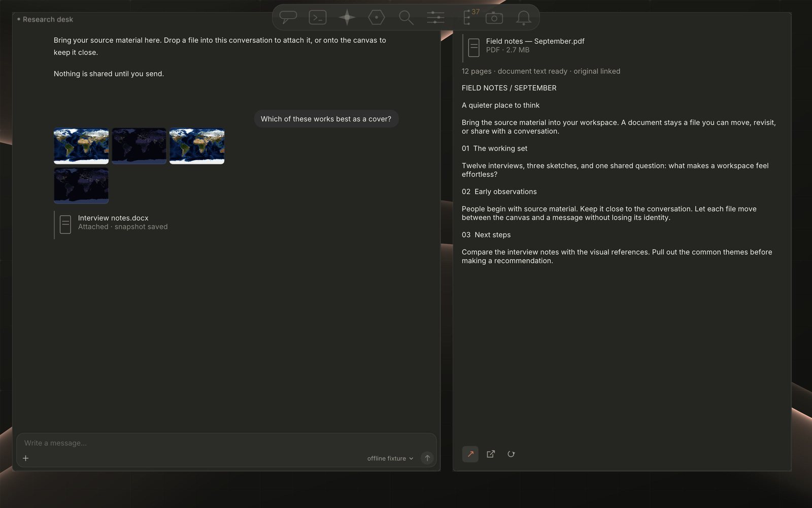The height and width of the screenshot is (508, 812).
Task: Click the camera snapshot icon
Action: point(494,18)
